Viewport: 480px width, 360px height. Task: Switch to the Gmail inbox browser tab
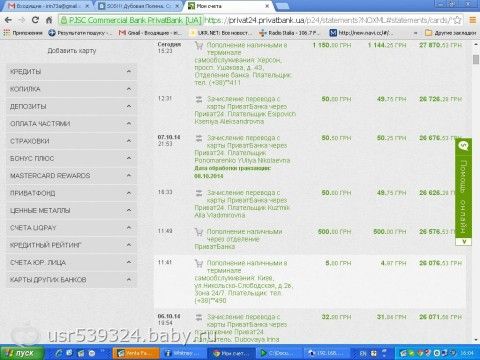(48, 6)
